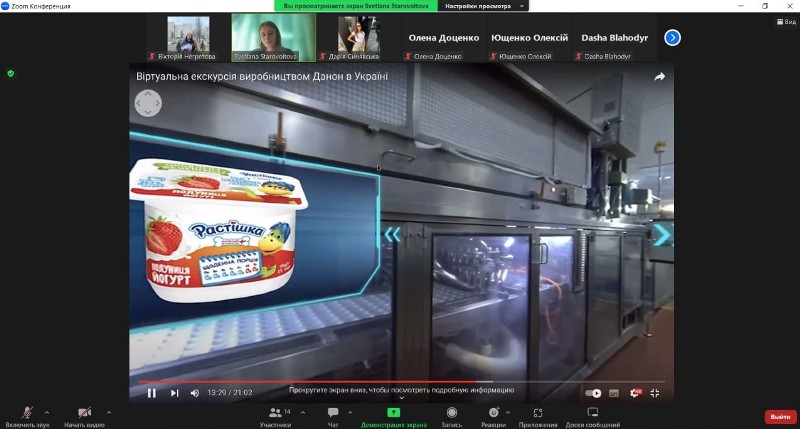Toggle video subtitles button
Viewport: 800px width, 429px height.
point(614,393)
